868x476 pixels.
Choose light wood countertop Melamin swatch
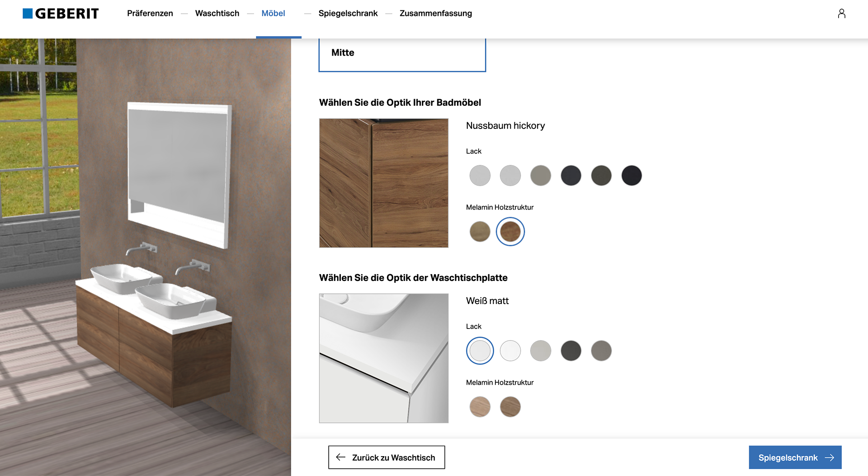coord(480,407)
